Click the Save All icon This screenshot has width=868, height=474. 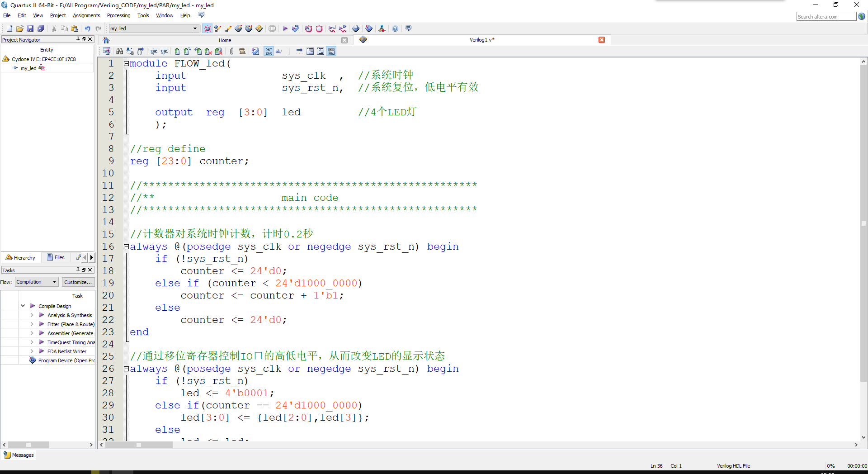[40, 28]
